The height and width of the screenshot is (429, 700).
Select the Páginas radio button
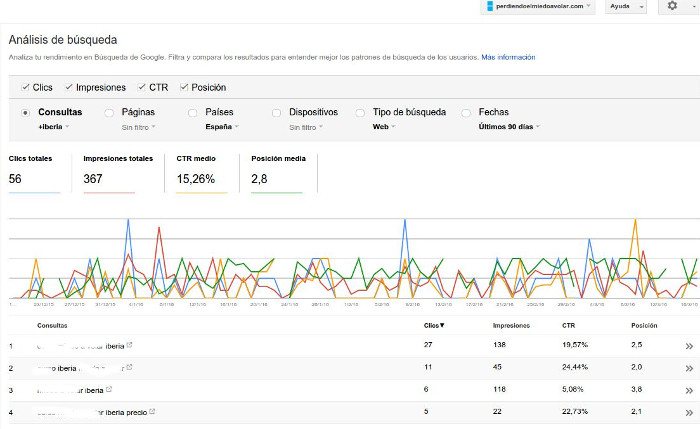tap(109, 113)
